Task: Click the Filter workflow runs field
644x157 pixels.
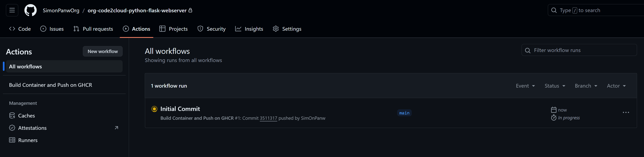Action: click(579, 50)
